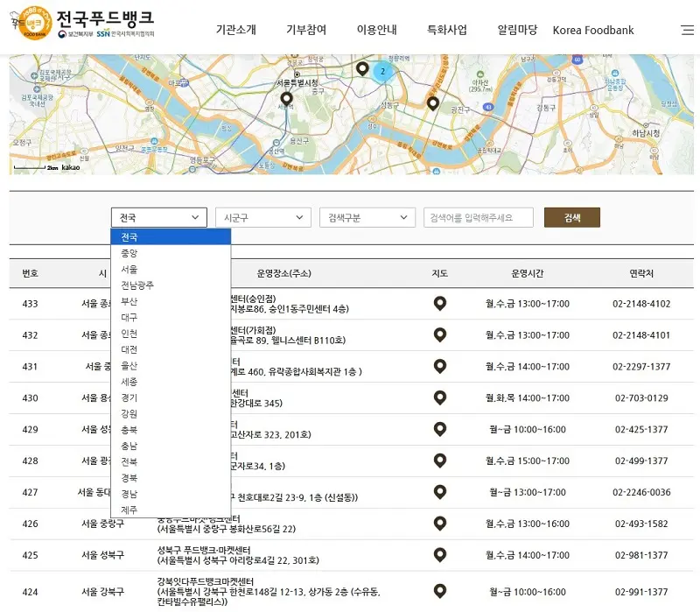This screenshot has width=700, height=612.
Task: Select 경북 in the dropdown list
Action: pyautogui.click(x=171, y=478)
